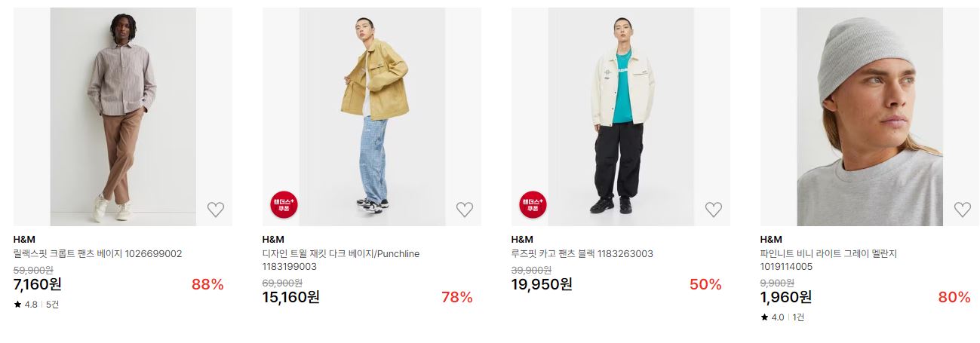Click red coupon badge on cargo pants image
980x343 pixels.
click(x=533, y=204)
